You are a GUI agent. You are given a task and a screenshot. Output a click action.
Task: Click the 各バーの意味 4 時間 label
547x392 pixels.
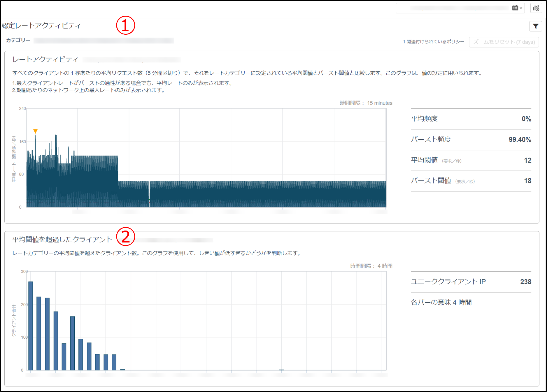441,303
